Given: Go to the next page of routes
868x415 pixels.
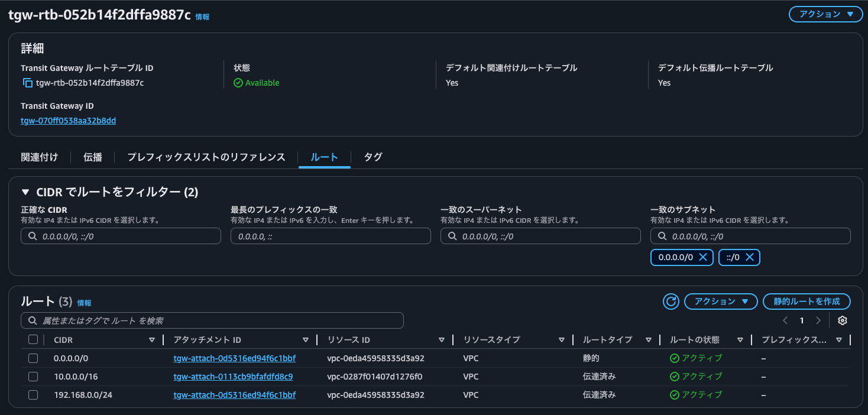Looking at the screenshot, I should pos(818,320).
